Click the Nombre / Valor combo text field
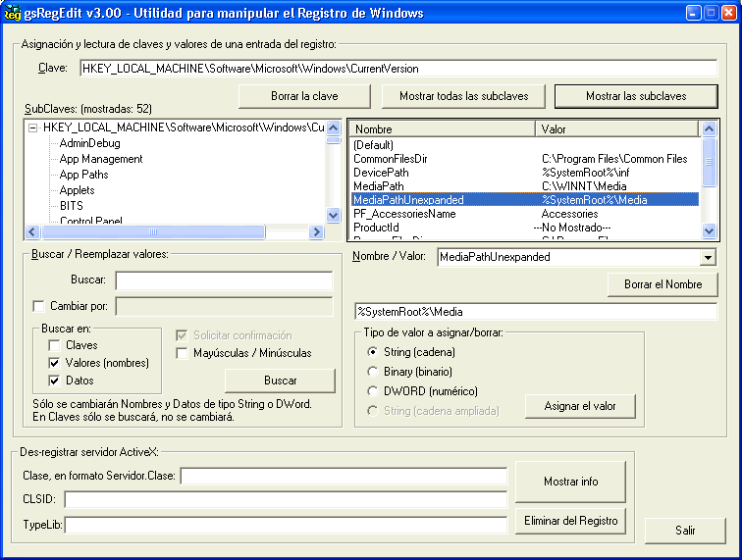The width and height of the screenshot is (742, 560). (x=569, y=257)
